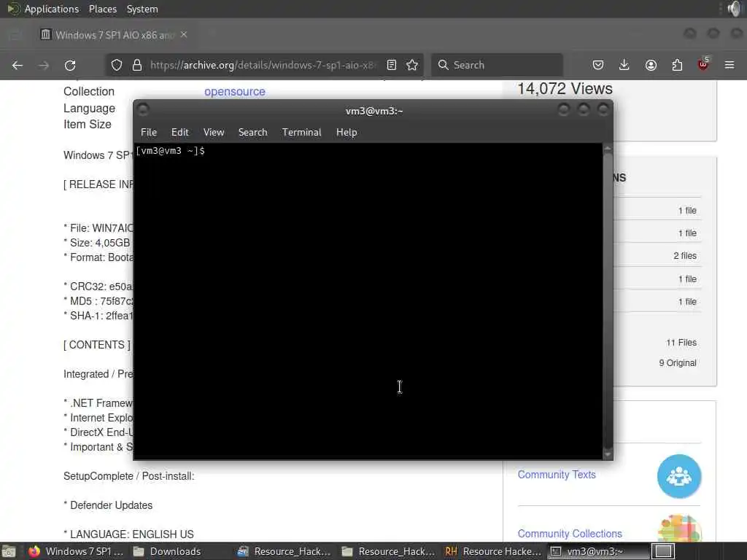Click the SetupComplete / Post-install text

[128, 476]
